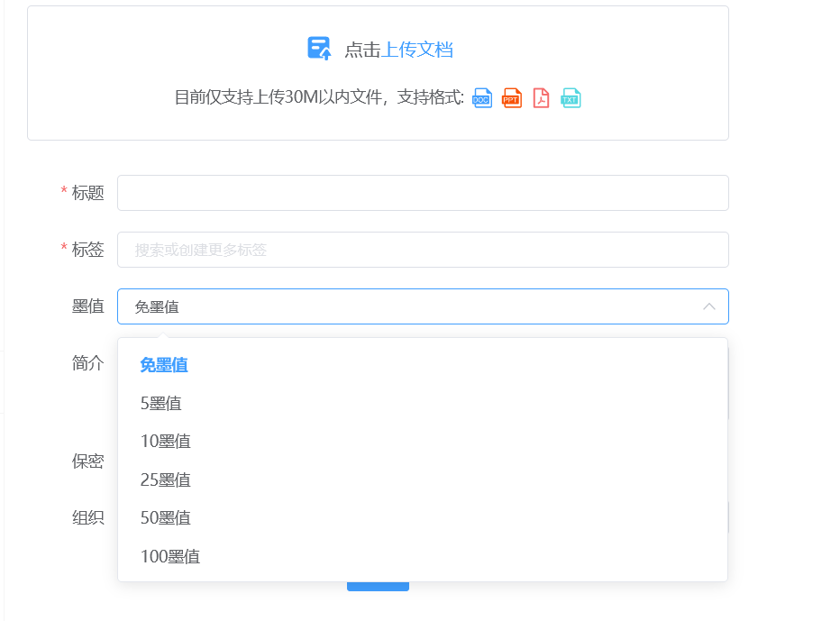Choose the 100墨值 option

[423, 556]
